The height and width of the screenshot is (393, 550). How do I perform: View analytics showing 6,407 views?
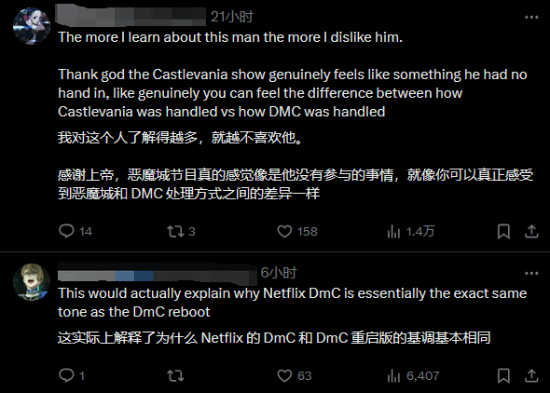pyautogui.click(x=413, y=376)
